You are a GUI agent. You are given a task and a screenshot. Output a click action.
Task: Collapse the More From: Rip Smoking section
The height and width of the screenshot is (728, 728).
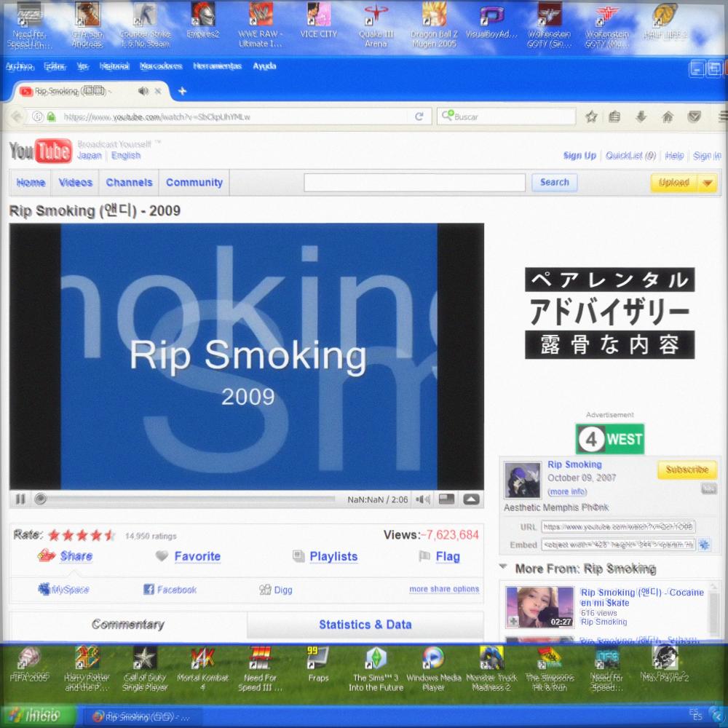503,567
